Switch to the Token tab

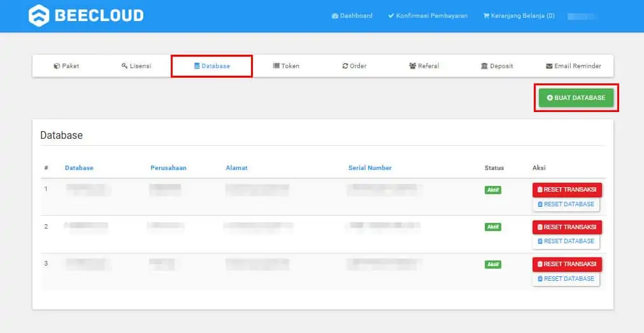(x=286, y=66)
